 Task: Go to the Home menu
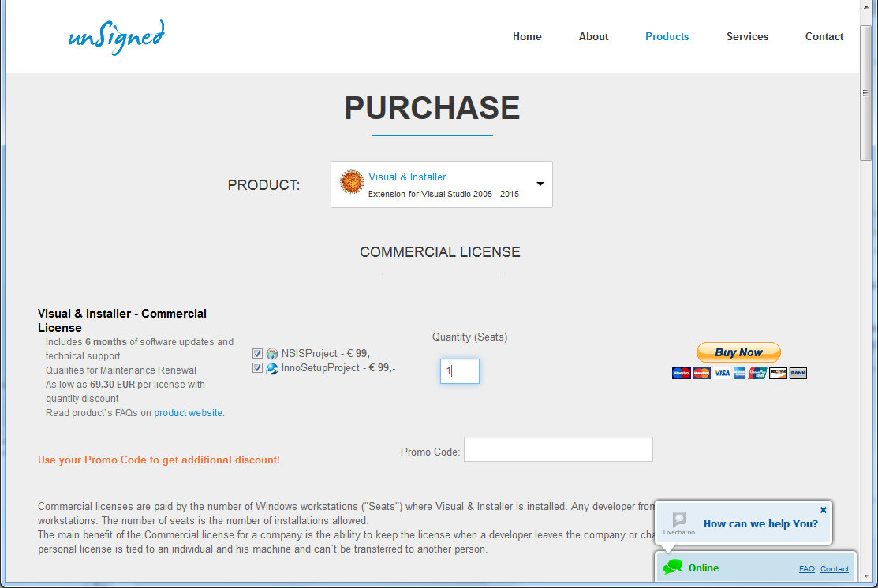[527, 36]
